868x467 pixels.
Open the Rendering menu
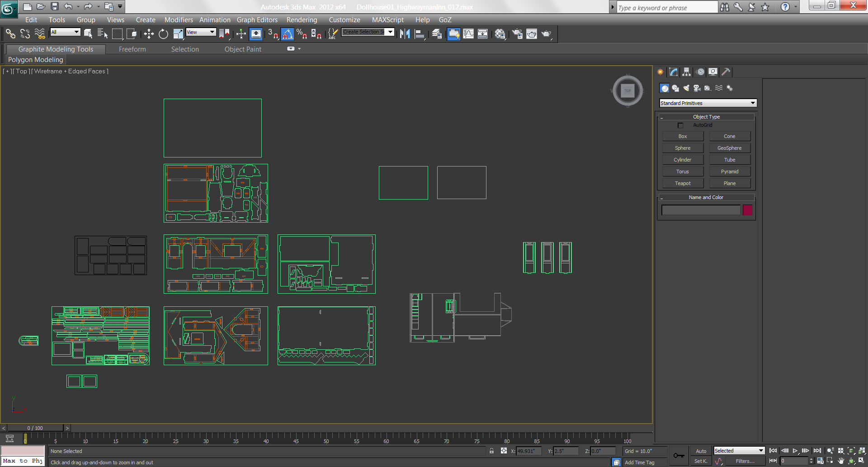(302, 20)
